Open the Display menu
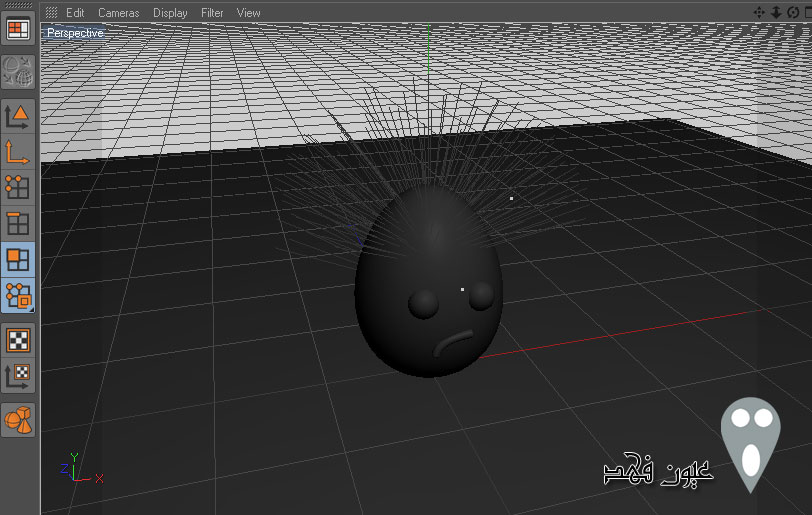This screenshot has height=515, width=812. point(170,13)
